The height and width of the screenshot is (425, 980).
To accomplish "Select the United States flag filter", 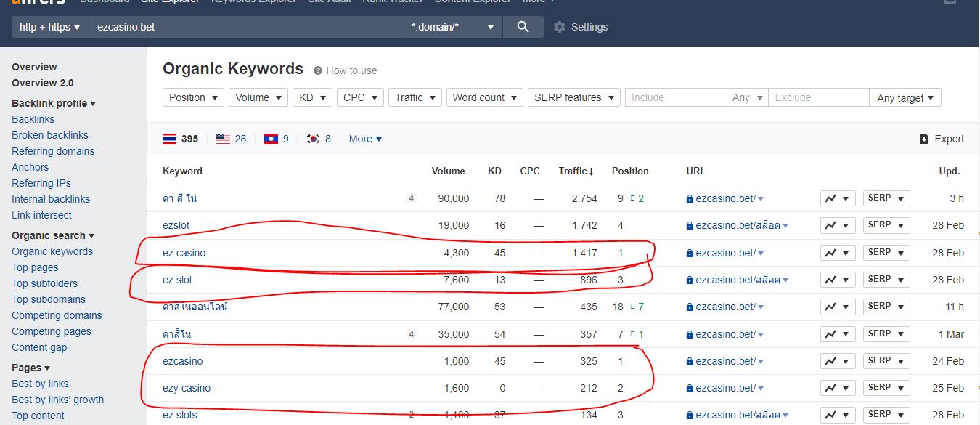I will [x=223, y=139].
